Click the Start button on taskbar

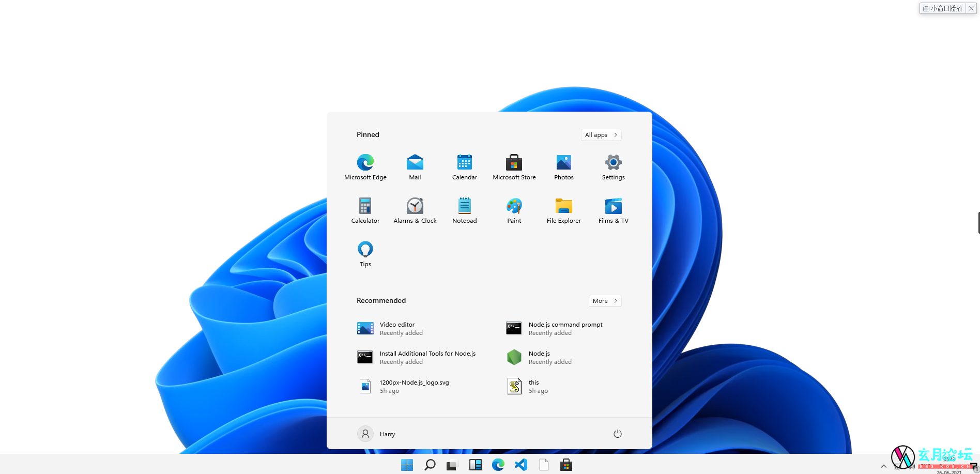(407, 465)
